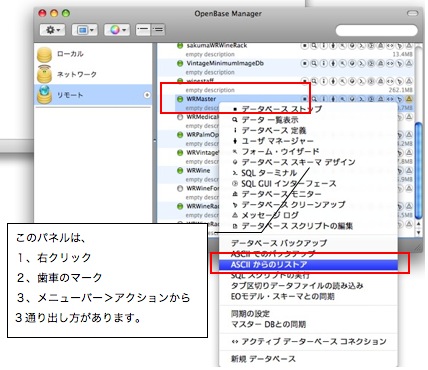Select the VintageMinimumImageDb database name
Screen dimensions: 428x370
point(225,63)
